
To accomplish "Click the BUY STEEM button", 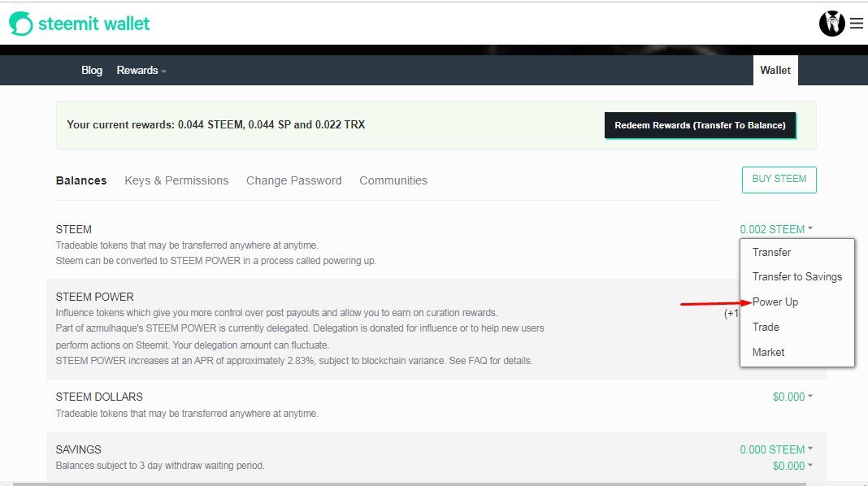I will pyautogui.click(x=779, y=180).
